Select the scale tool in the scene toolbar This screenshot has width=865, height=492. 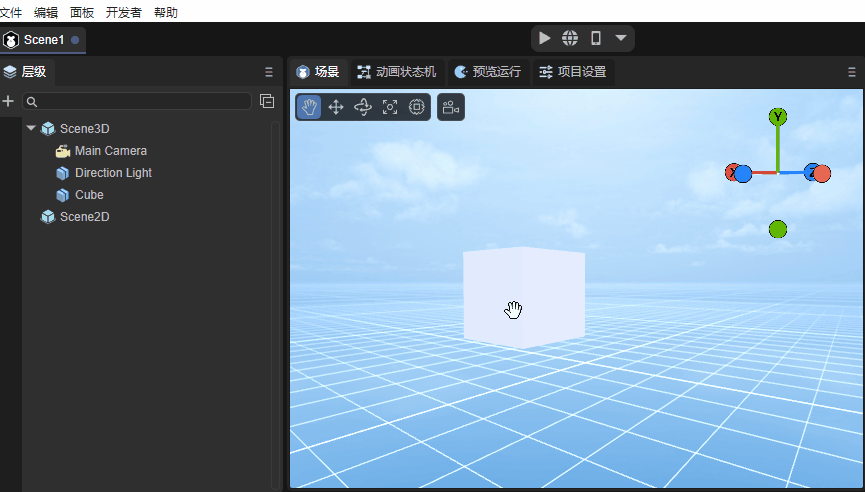(390, 107)
